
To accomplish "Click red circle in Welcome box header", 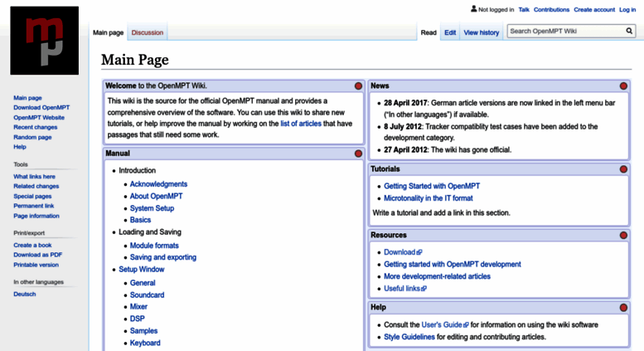I will (x=358, y=86).
